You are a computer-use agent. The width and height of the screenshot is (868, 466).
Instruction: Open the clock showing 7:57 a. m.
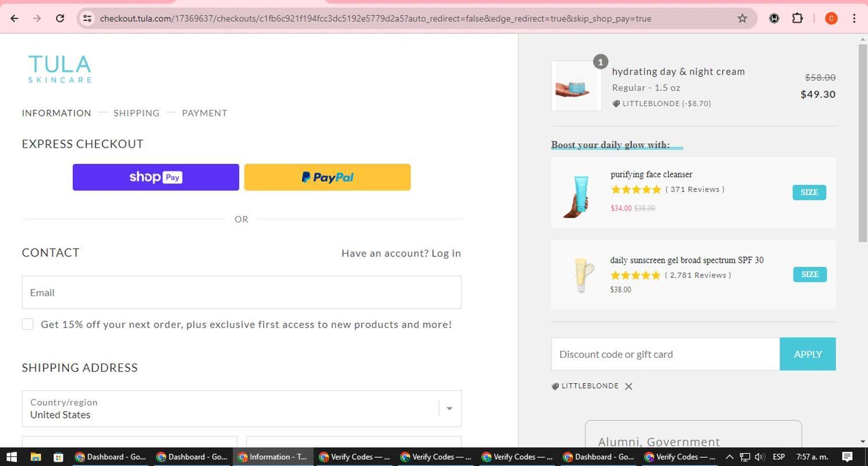(813, 457)
